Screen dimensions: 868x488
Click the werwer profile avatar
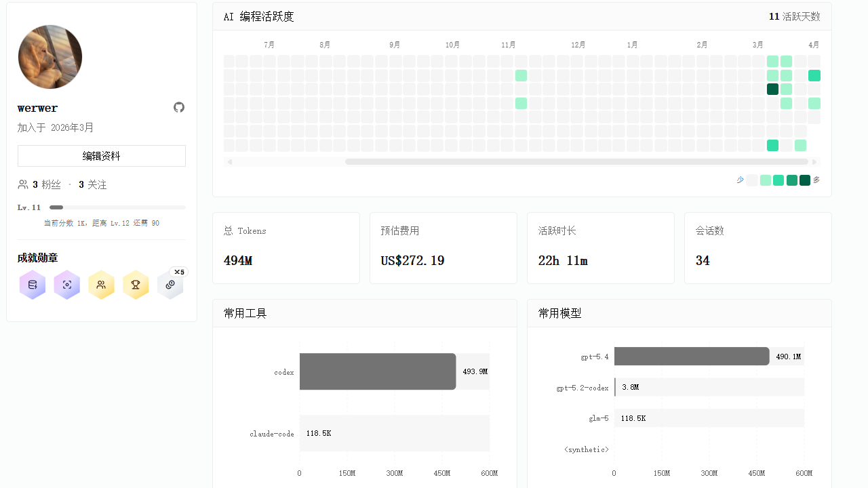(x=50, y=57)
